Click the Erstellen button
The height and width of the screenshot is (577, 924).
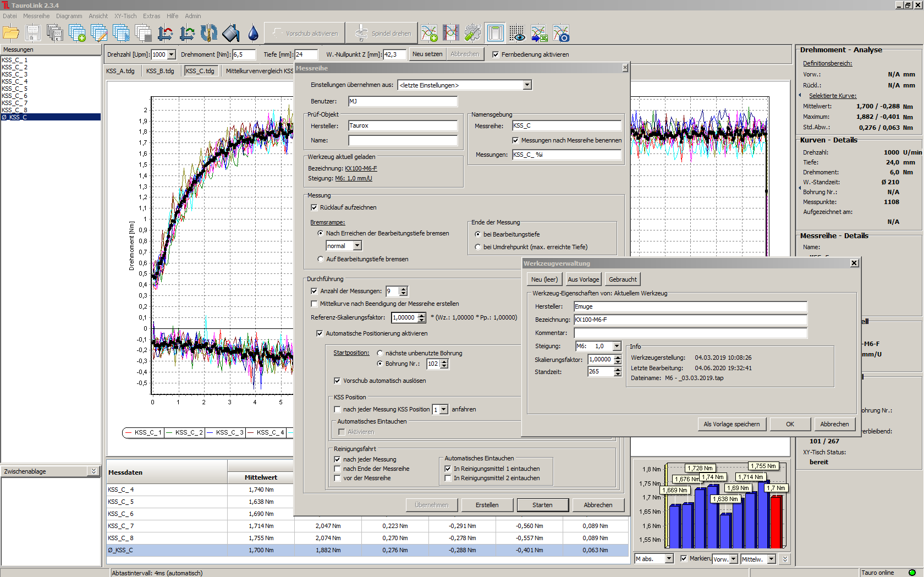[x=487, y=505]
